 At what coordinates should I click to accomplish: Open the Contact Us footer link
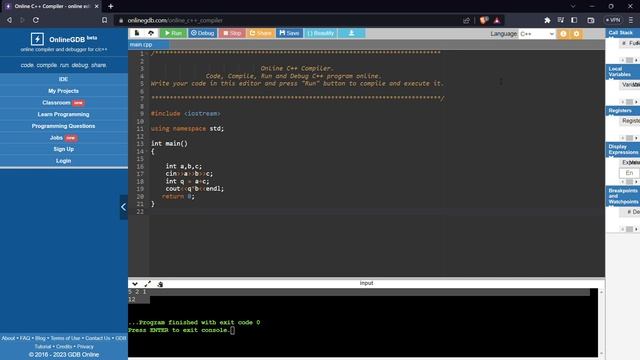(98, 338)
